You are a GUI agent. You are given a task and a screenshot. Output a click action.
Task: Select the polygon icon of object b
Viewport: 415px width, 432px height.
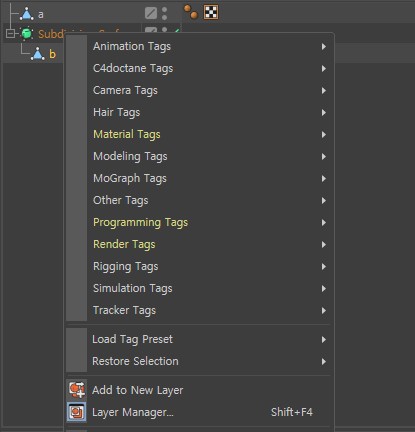(38, 54)
